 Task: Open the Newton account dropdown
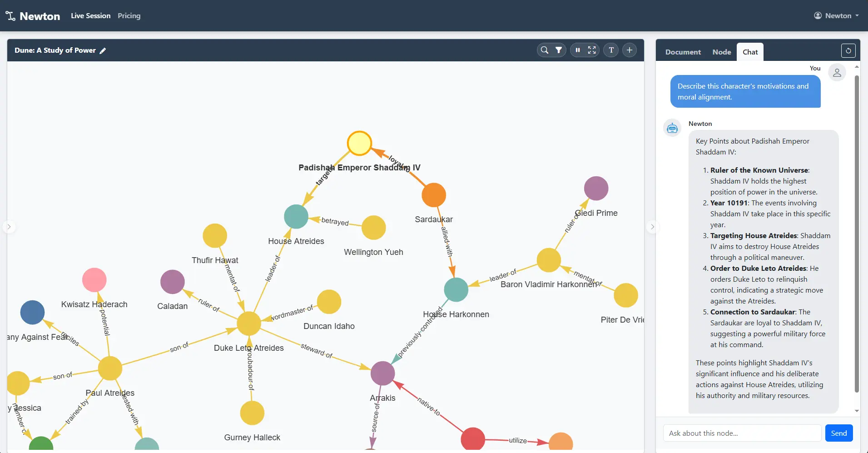coord(836,15)
